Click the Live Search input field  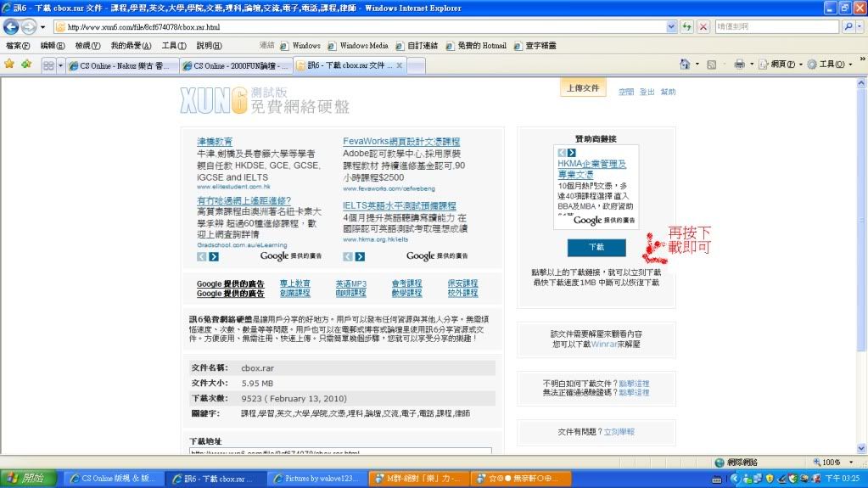coord(776,27)
